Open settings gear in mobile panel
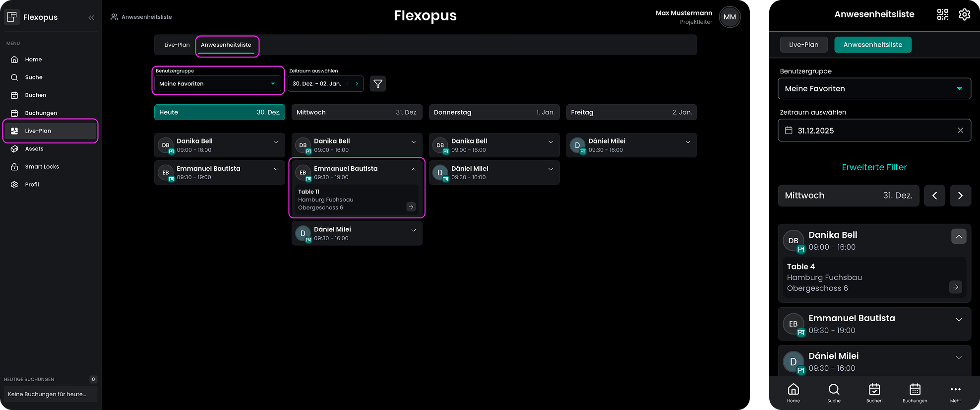 [964, 14]
